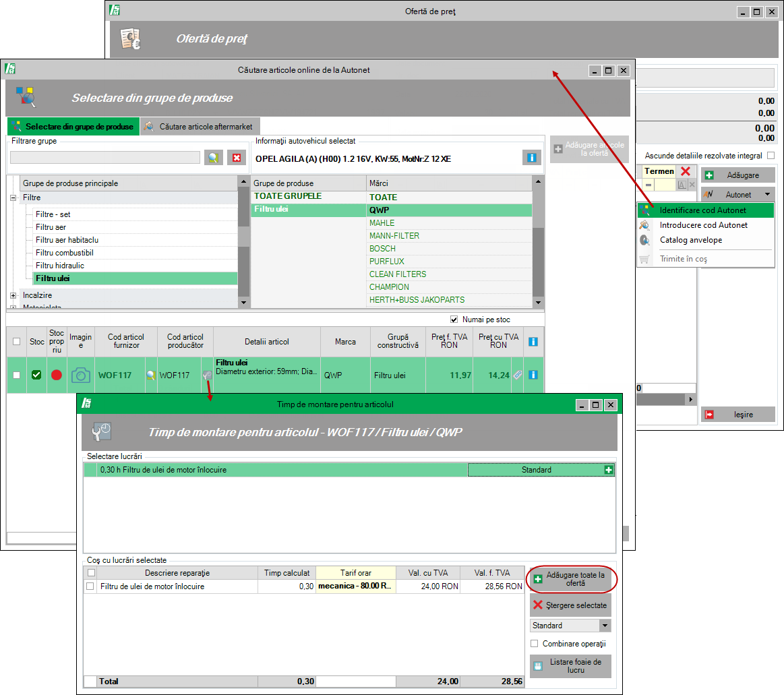Viewport: 784px width, 695px height.
Task: Open the Autonet dropdown arrow
Action: (x=768, y=195)
